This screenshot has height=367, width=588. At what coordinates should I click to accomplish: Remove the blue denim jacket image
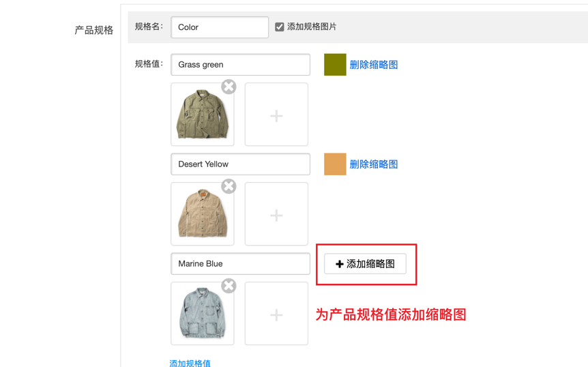pos(229,286)
